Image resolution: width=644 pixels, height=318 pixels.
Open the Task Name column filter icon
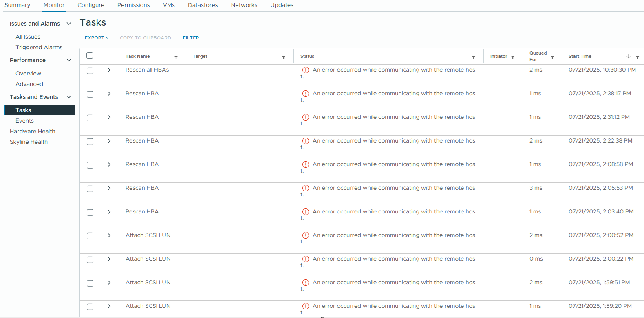176,57
